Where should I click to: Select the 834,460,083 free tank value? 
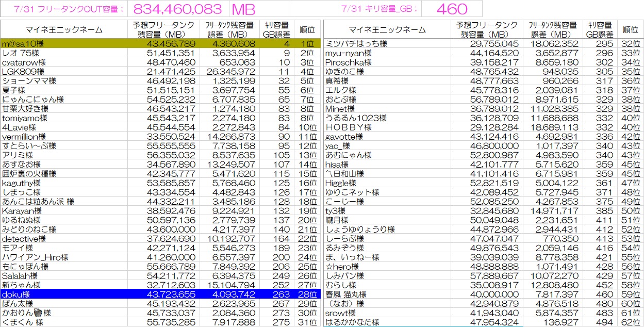[177, 9]
